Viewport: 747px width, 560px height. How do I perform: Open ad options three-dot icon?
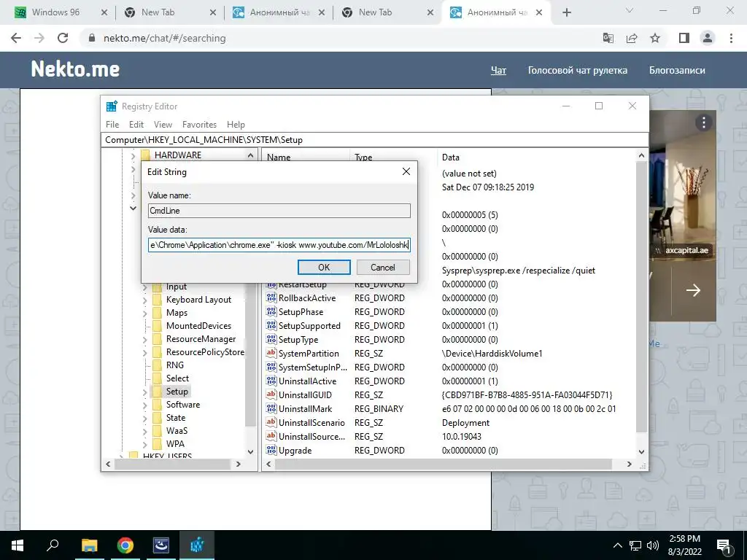pyautogui.click(x=704, y=122)
